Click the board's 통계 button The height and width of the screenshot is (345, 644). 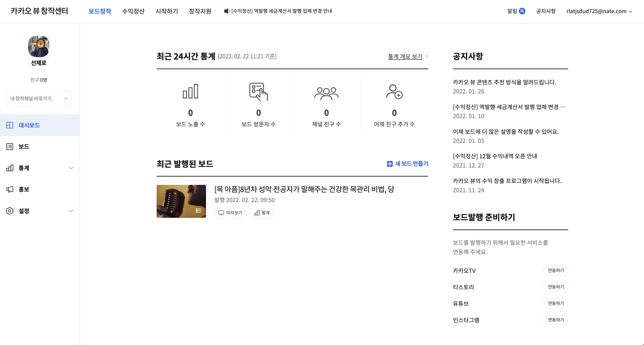262,213
